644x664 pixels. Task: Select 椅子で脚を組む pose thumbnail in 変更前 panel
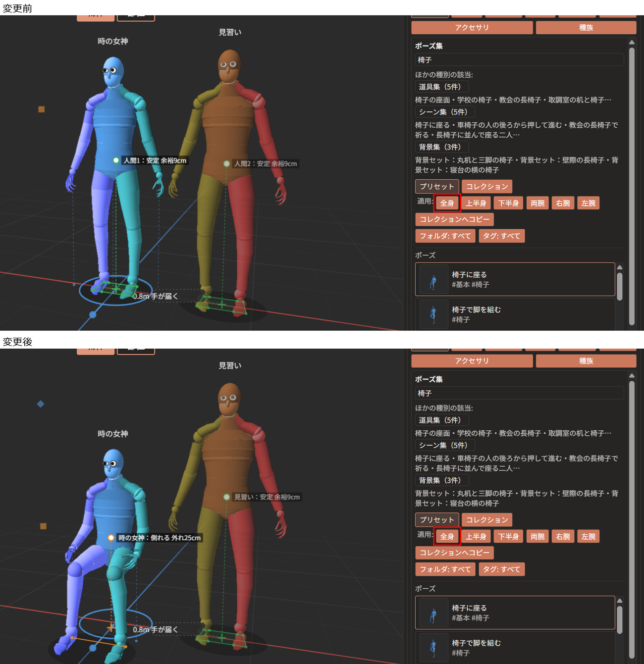(433, 314)
